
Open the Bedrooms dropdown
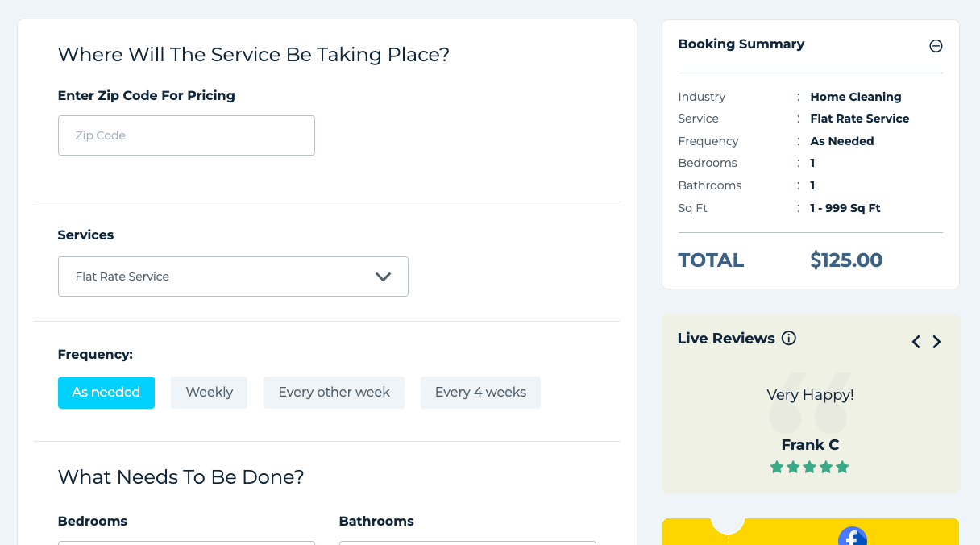pos(186,543)
